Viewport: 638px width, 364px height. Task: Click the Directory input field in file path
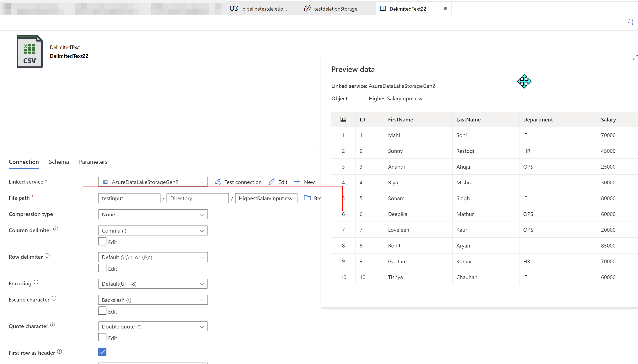[197, 198]
